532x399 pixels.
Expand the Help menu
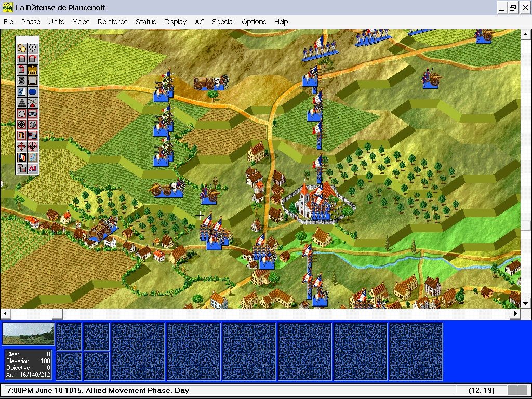281,22
